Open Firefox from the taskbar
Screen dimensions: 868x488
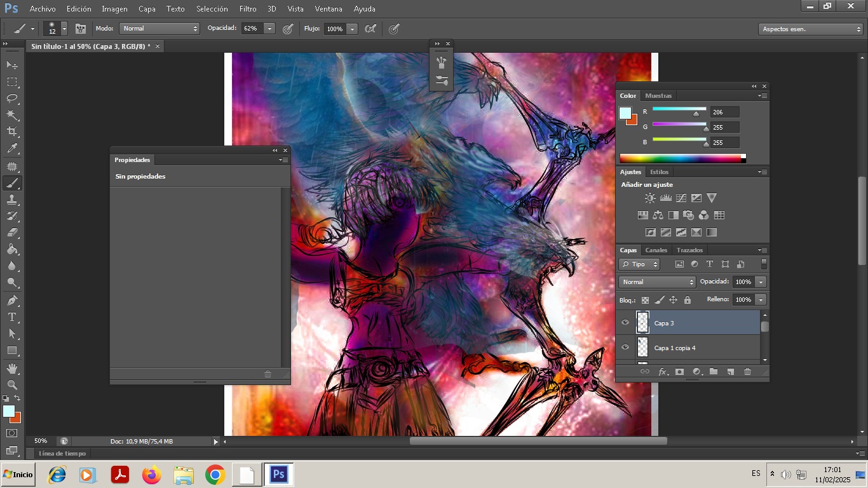click(152, 475)
